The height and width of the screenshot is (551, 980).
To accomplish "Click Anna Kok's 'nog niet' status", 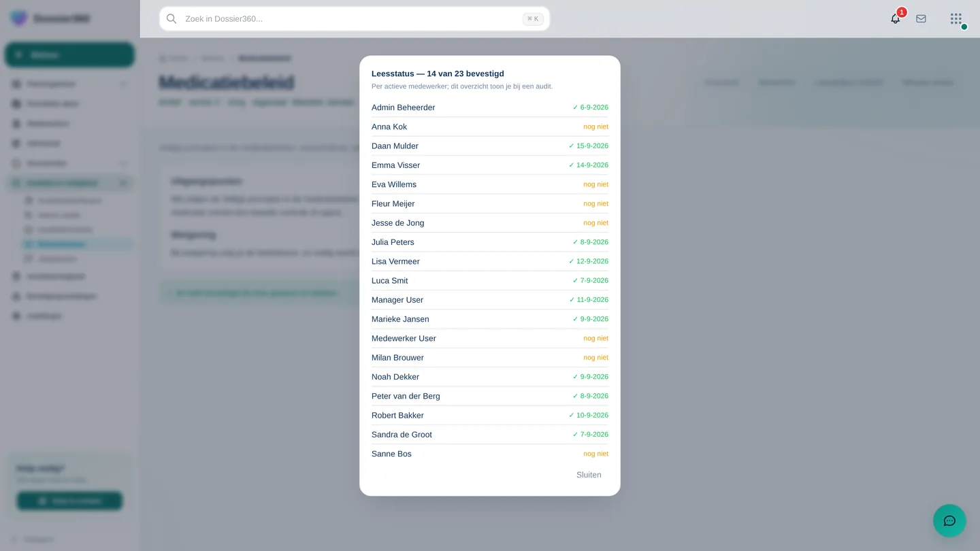I will (595, 127).
